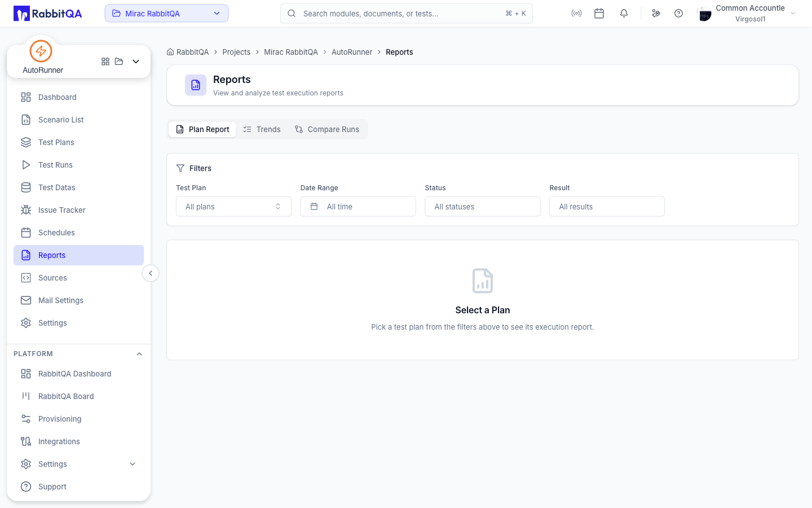Click the empty-state report icon
This screenshot has height=508, width=812.
[483, 281]
